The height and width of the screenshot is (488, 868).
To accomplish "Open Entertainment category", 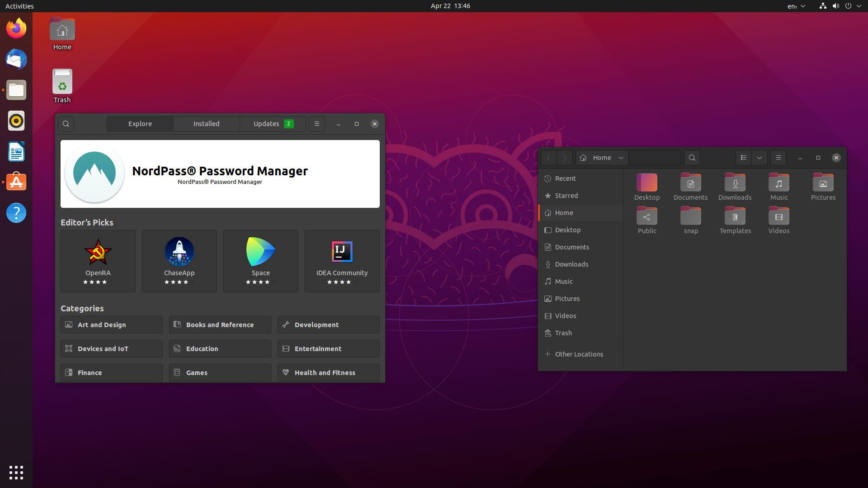I will [x=329, y=349].
